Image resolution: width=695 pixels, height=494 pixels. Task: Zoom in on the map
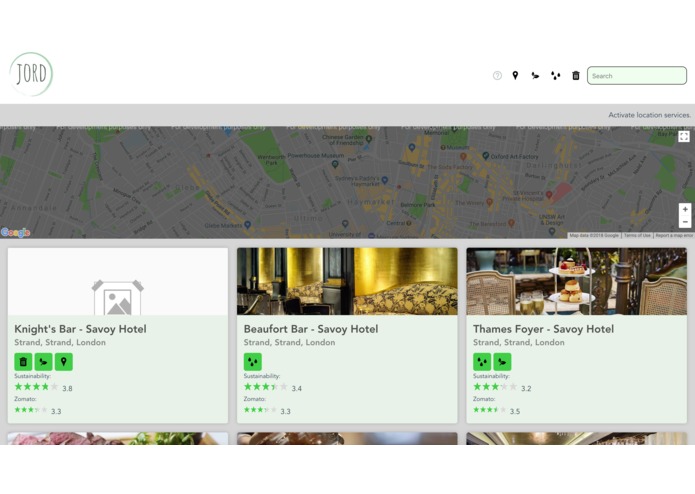coord(685,209)
